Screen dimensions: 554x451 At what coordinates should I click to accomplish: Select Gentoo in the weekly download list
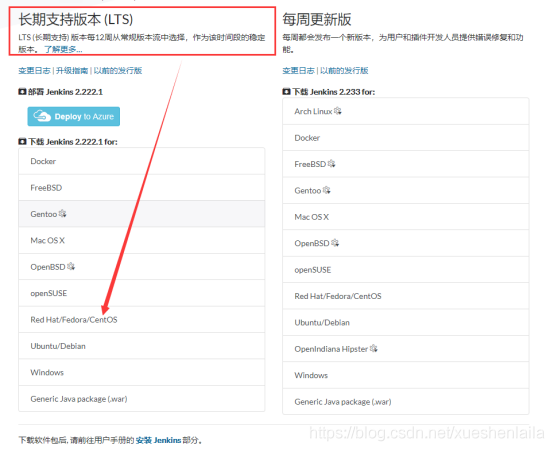pyautogui.click(x=406, y=191)
